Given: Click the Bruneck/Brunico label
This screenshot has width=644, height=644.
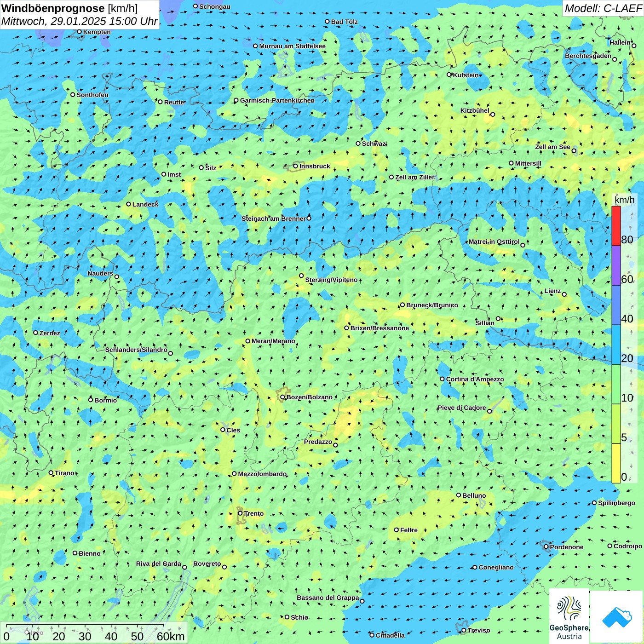Looking at the screenshot, I should pos(432,305).
